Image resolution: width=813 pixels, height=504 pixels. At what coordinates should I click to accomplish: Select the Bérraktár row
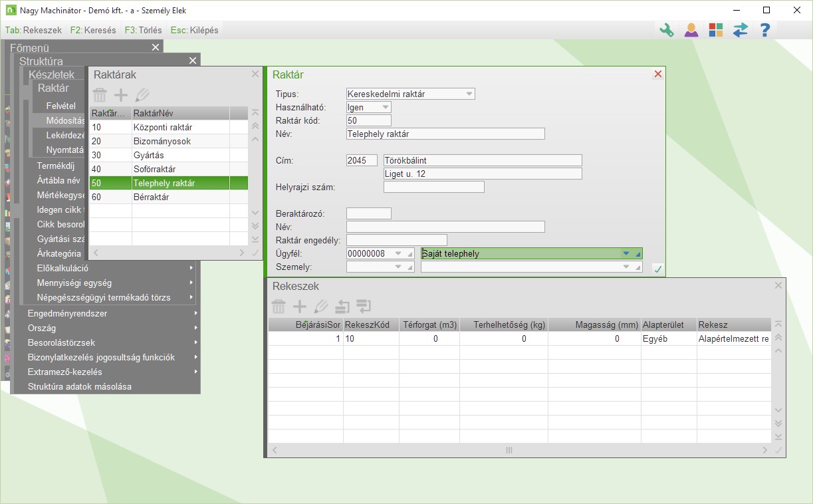tap(168, 197)
